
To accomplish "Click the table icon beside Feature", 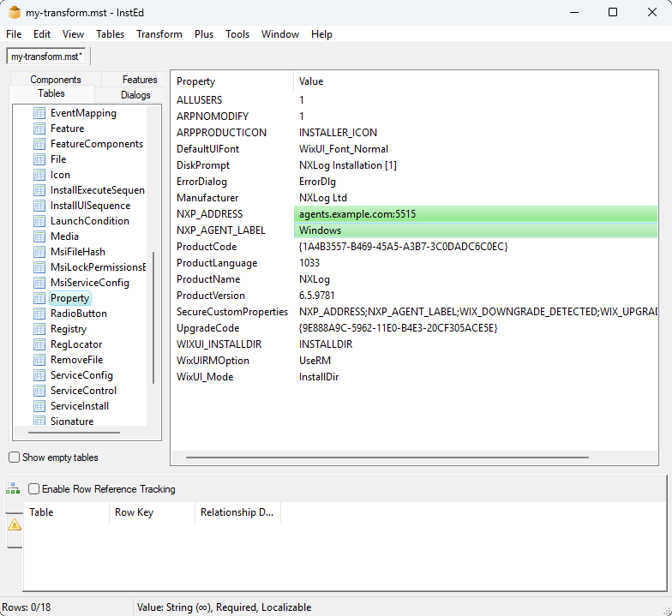I will [x=39, y=129].
